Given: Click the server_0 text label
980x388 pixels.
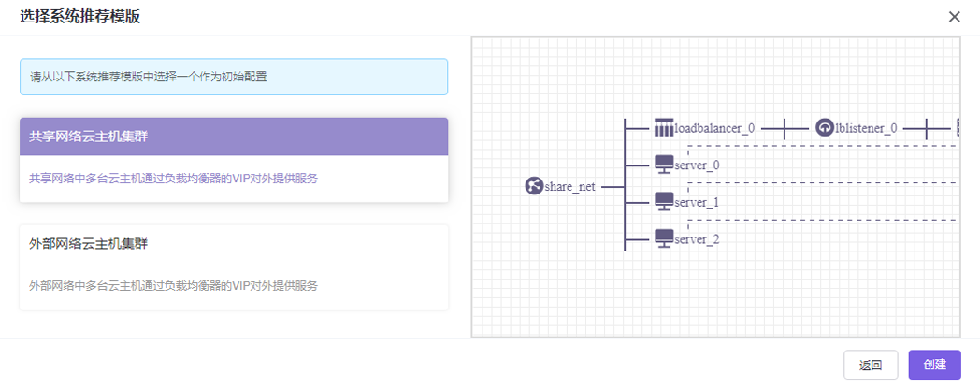Looking at the screenshot, I should pos(697,165).
